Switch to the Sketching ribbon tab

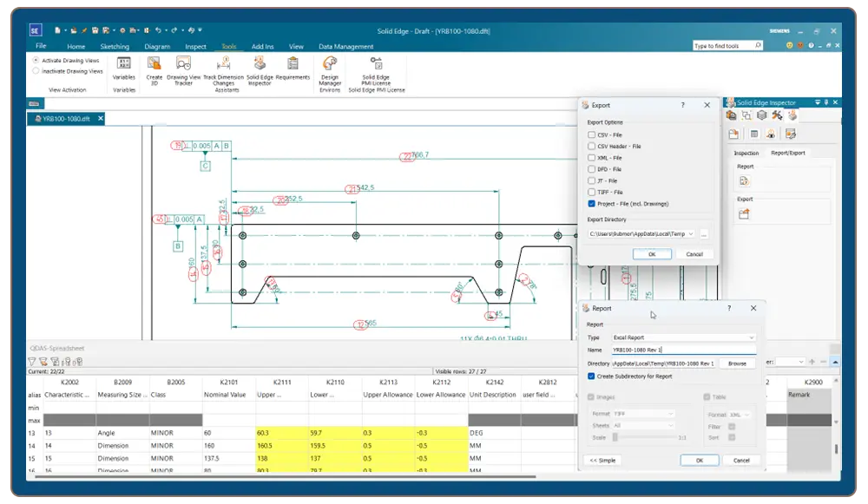(x=115, y=47)
